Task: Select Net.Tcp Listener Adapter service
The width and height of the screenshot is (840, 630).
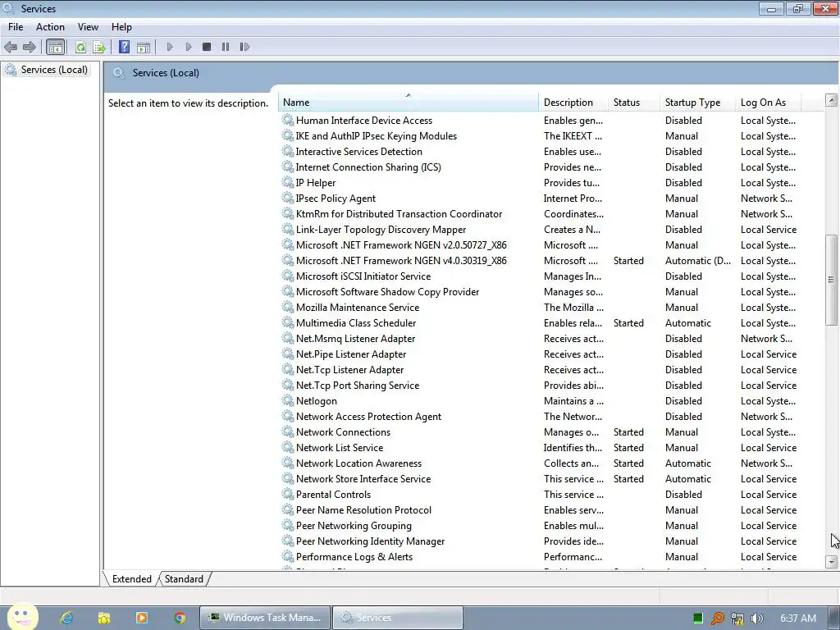Action: pyautogui.click(x=349, y=370)
